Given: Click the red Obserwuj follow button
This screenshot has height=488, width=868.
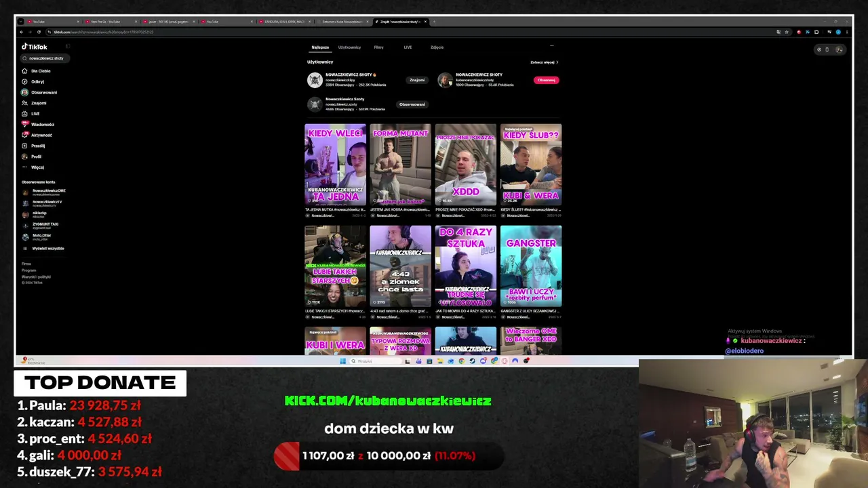Looking at the screenshot, I should pos(547,80).
